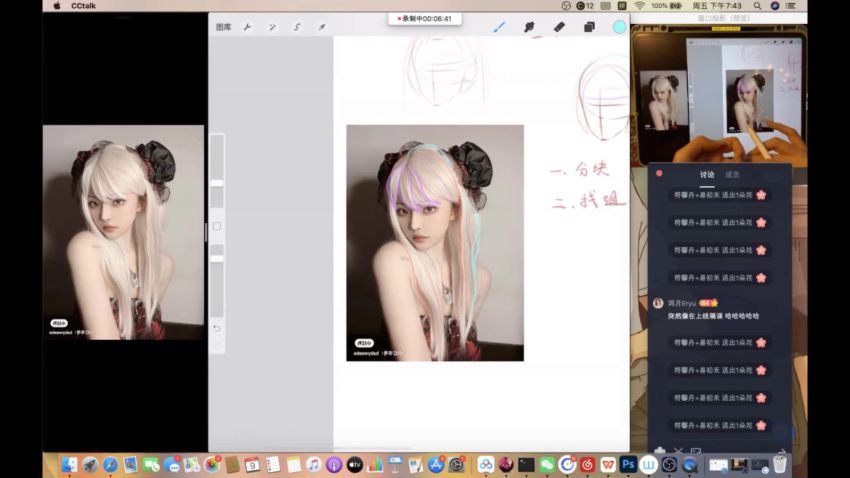Image resolution: width=850 pixels, height=478 pixels.
Task: Click the active cyan color swatch
Action: 619,27
